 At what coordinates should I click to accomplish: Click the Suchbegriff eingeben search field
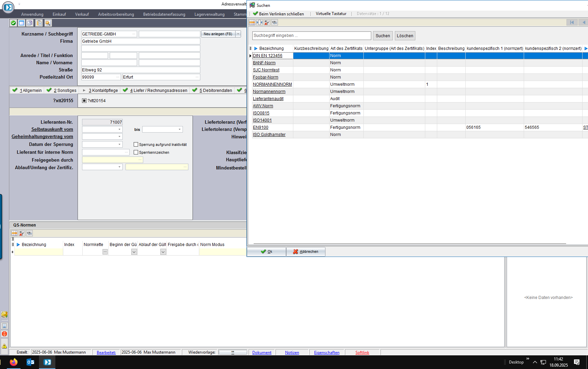[x=311, y=36]
